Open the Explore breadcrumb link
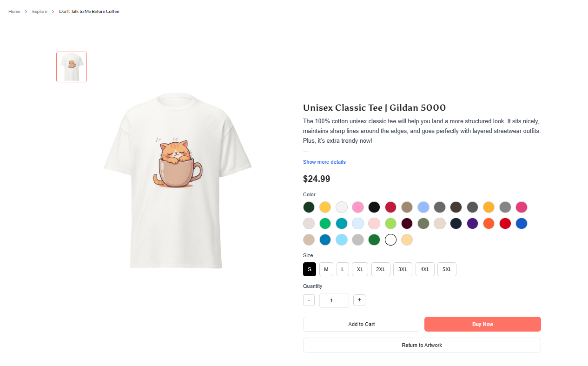 (40, 11)
